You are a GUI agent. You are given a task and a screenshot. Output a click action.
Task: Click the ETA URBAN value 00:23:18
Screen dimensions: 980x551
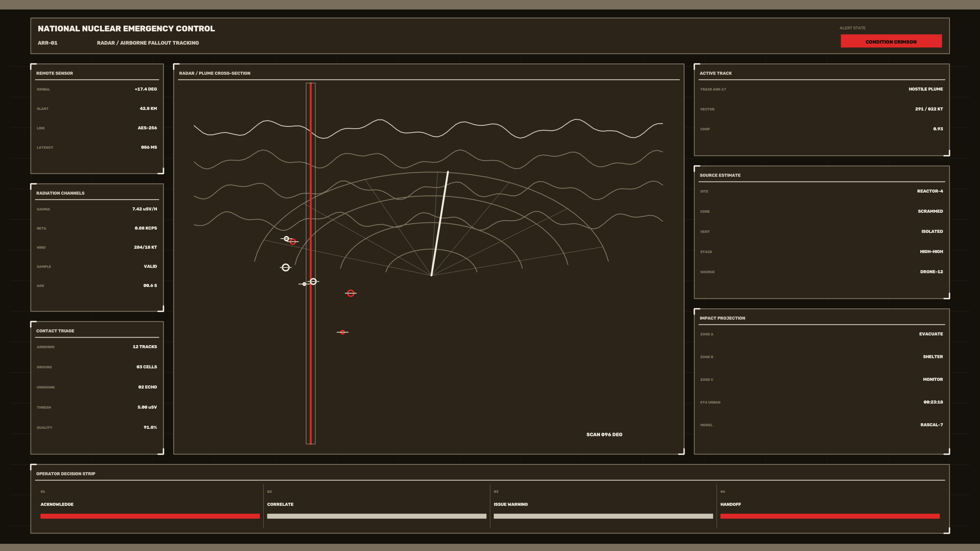[x=933, y=402]
